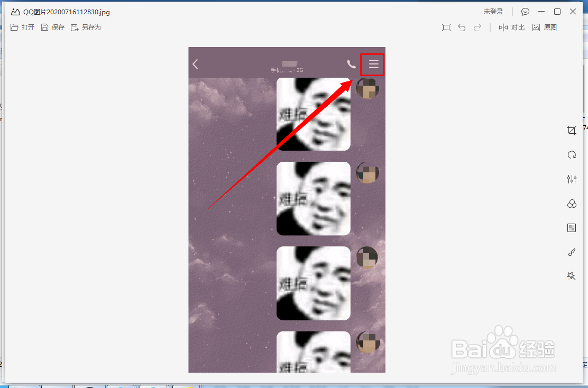This screenshot has width=588, height=388.
Task: Click the back arrow in the chat header
Action: coord(195,64)
